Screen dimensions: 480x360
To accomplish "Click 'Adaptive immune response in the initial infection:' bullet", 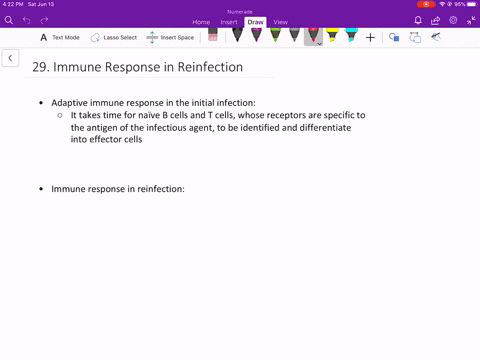I will [x=153, y=103].
